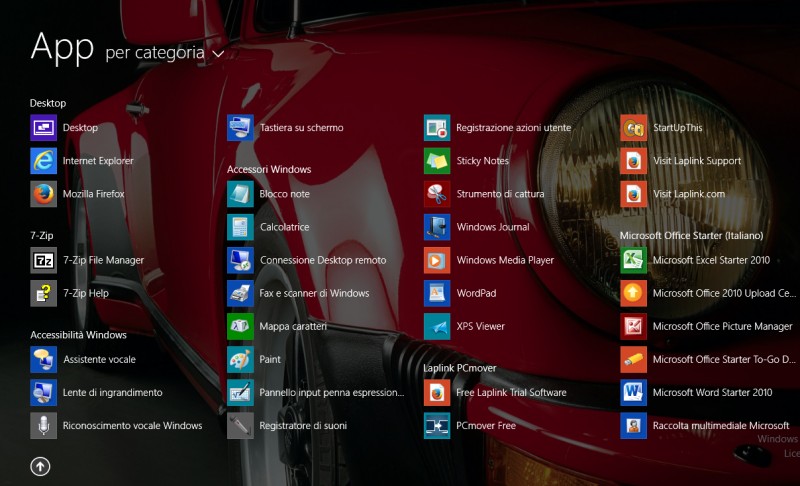Click the 'Desktop' category header

point(48,103)
